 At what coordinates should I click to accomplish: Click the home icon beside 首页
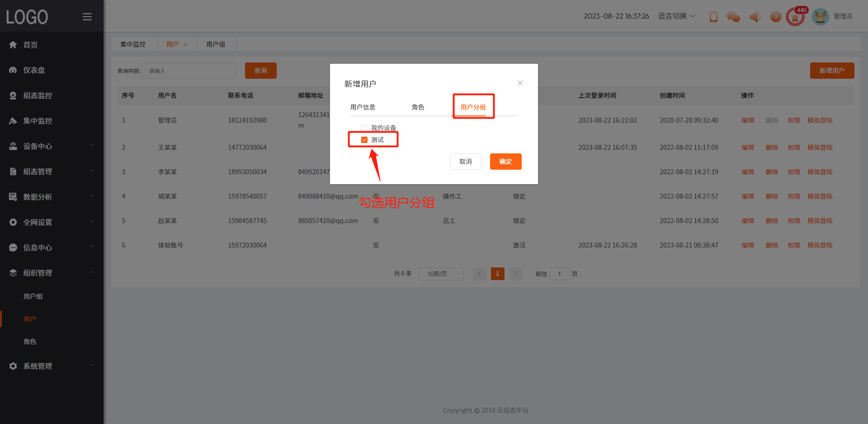pos(13,44)
